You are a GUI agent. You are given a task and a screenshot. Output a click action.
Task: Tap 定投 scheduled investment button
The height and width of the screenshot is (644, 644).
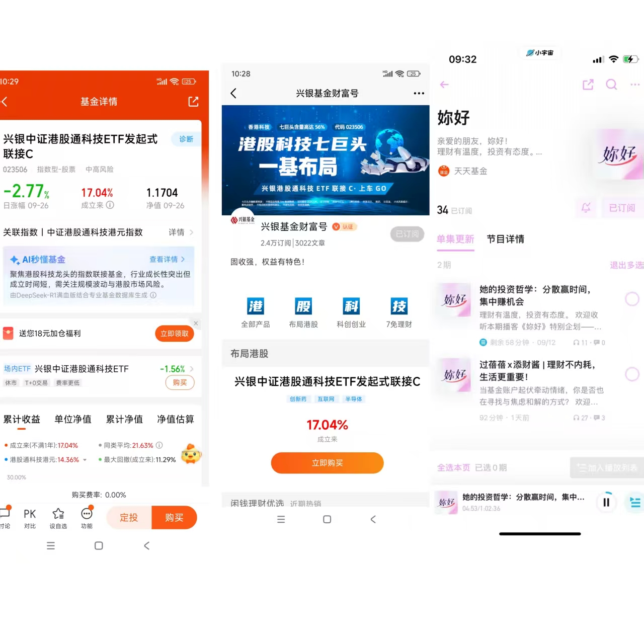tap(129, 518)
